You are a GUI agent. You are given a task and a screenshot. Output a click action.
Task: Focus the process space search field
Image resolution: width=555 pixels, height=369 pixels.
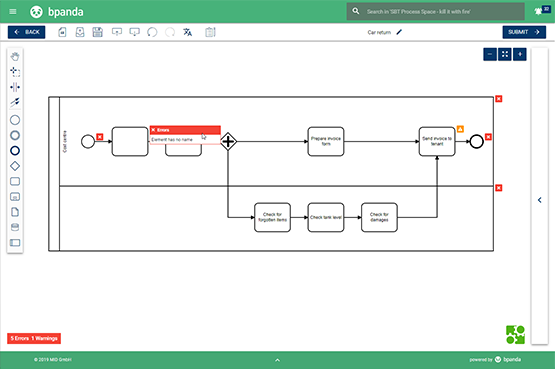(435, 12)
